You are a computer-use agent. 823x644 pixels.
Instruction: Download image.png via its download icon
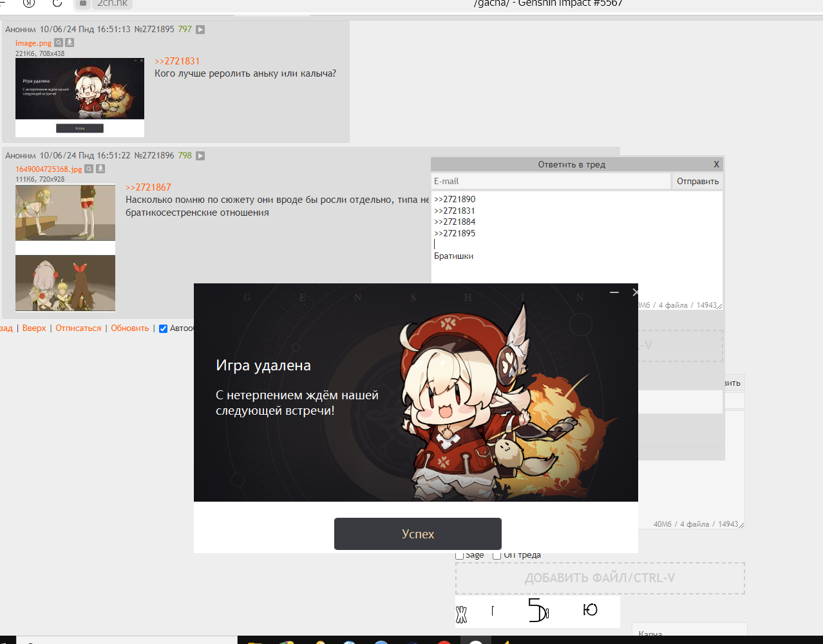tap(70, 43)
